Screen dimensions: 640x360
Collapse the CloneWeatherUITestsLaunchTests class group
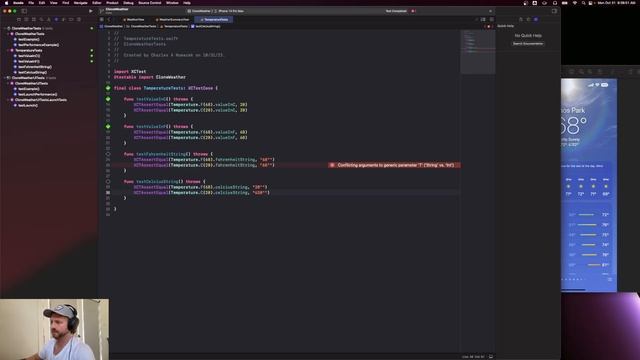coord(8,100)
